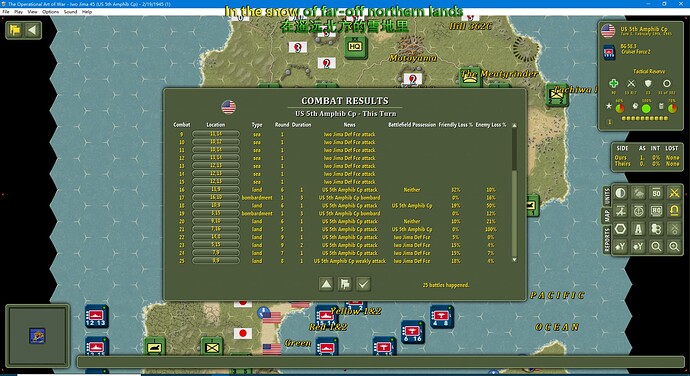Screen dimensions: 690x376
Task: Click the hexagon grid icon
Action: [620, 229]
